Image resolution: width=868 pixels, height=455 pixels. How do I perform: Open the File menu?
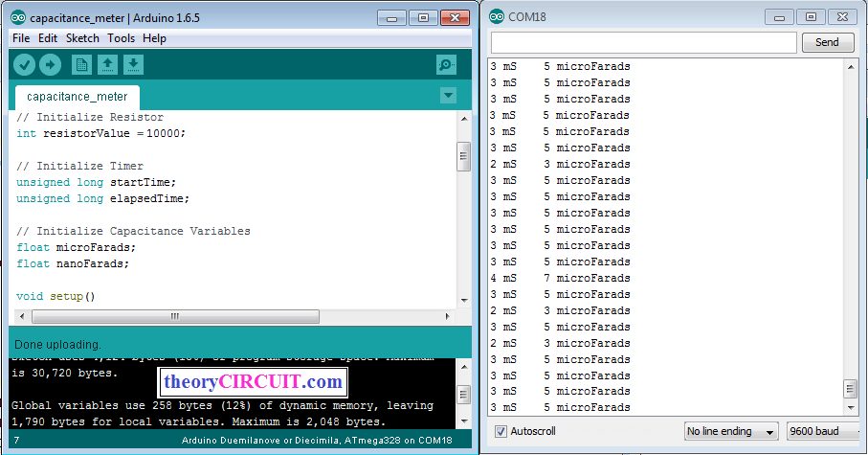click(21, 38)
